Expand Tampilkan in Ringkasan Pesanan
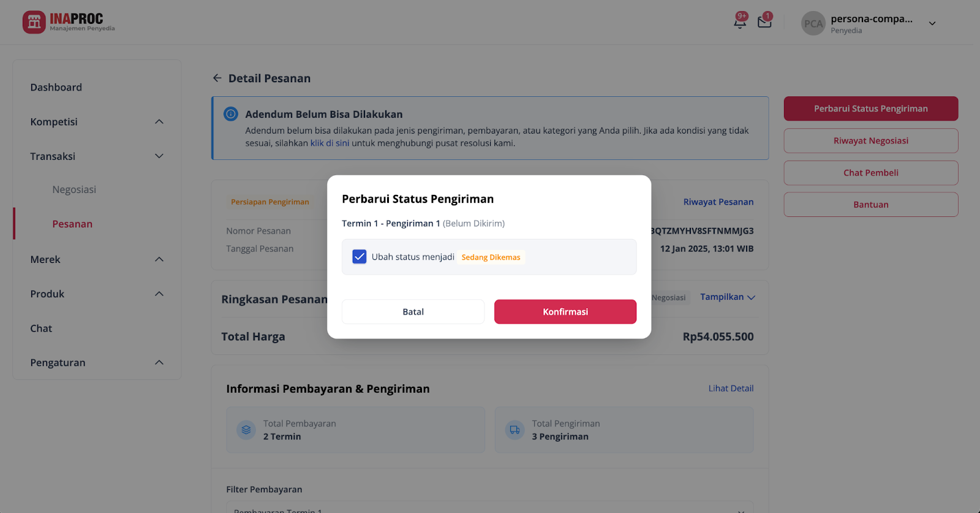 [x=728, y=297]
